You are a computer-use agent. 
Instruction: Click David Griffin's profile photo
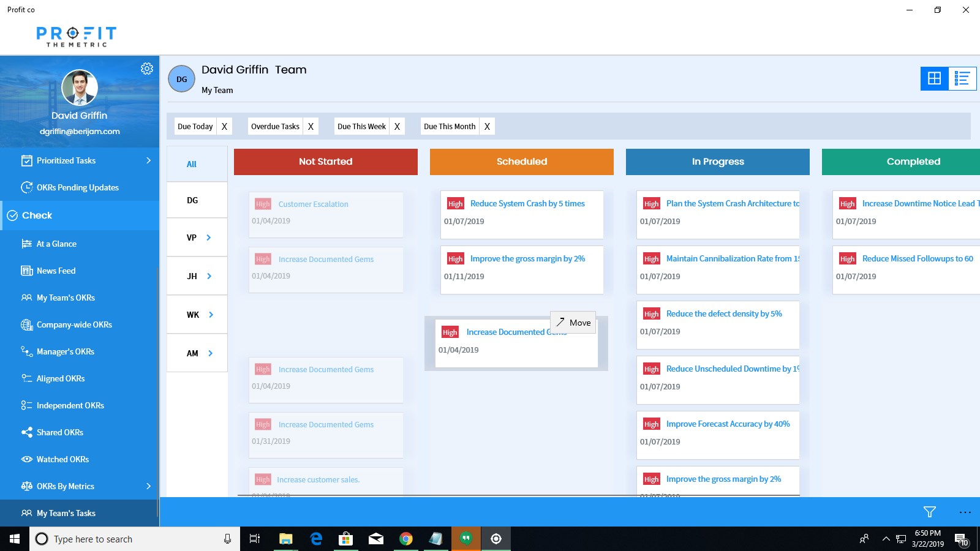(80, 88)
